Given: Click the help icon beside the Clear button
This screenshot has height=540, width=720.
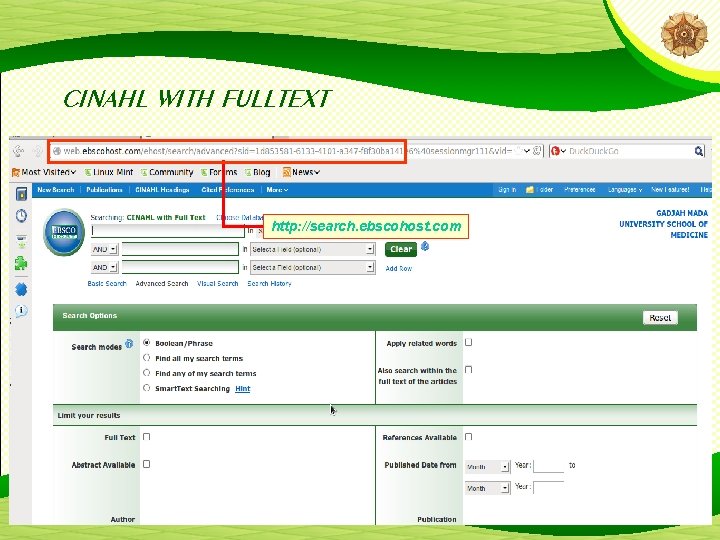Looking at the screenshot, I should 425,247.
